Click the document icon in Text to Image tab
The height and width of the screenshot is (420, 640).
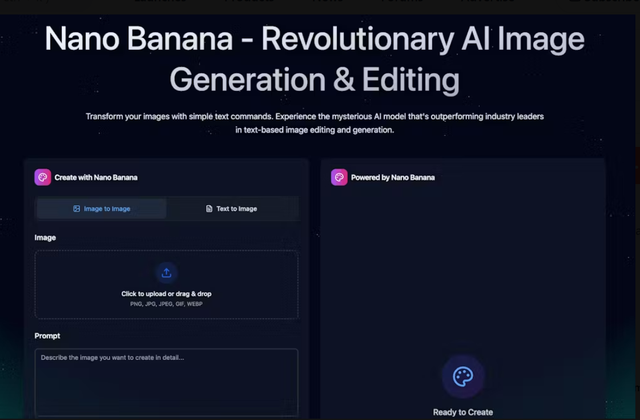tap(209, 209)
